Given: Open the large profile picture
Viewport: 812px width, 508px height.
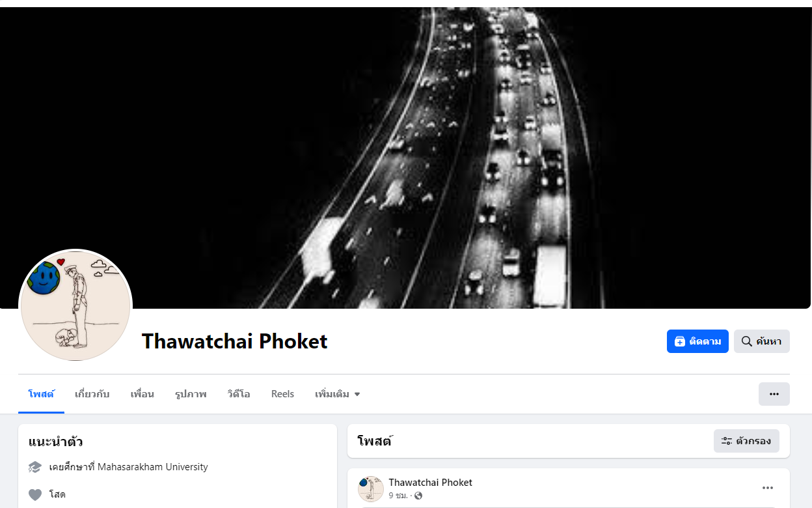Looking at the screenshot, I should pos(76,305).
